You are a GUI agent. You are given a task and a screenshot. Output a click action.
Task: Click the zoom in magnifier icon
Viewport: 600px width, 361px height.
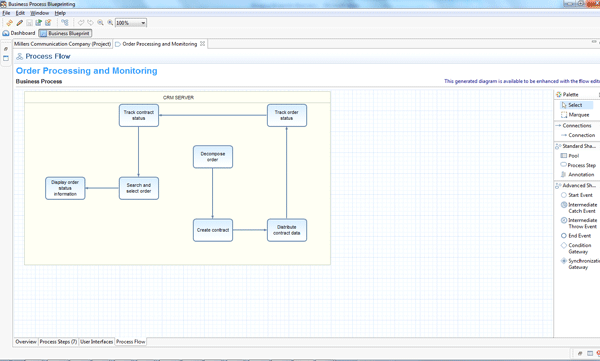pos(100,23)
